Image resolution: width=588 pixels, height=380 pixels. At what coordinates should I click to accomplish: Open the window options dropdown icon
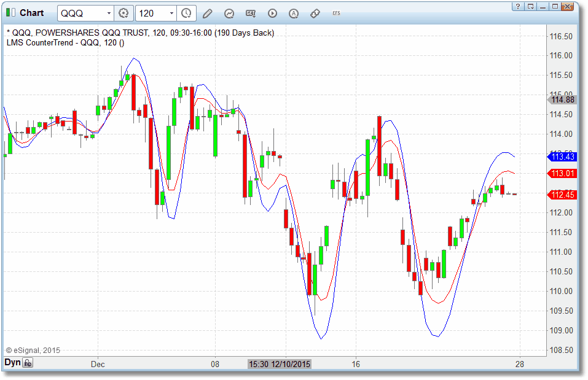pyautogui.click(x=531, y=6)
